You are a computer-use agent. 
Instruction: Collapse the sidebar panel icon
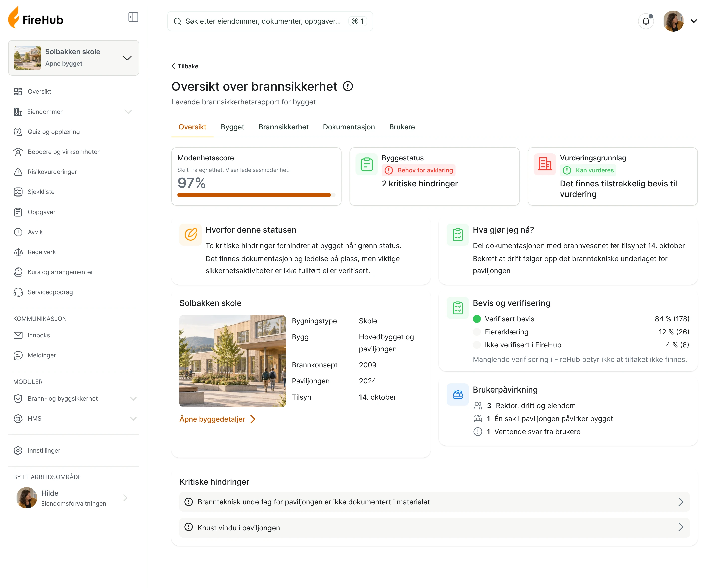click(x=133, y=17)
